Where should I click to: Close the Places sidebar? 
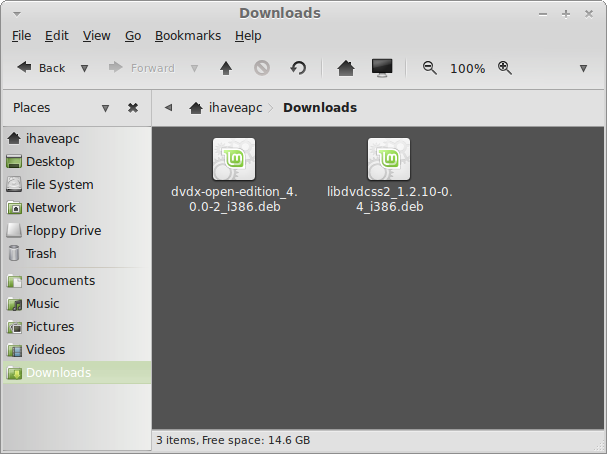[x=133, y=108]
